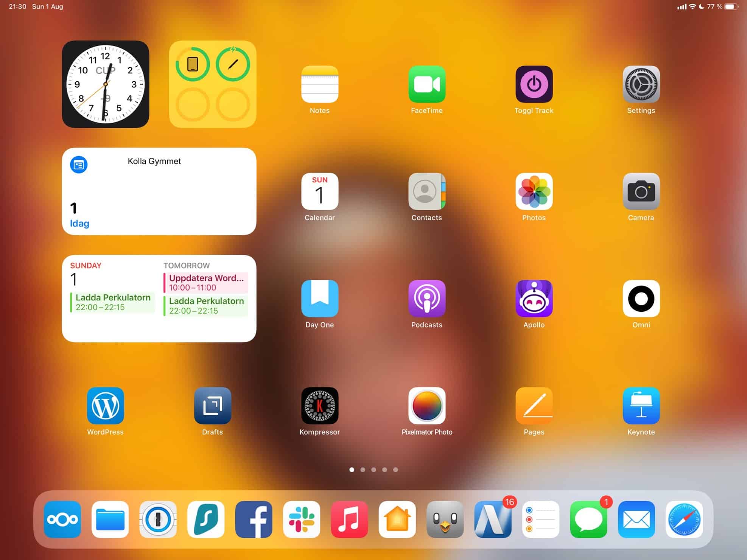Open Music app in the dock
The width and height of the screenshot is (747, 560).
click(x=349, y=520)
